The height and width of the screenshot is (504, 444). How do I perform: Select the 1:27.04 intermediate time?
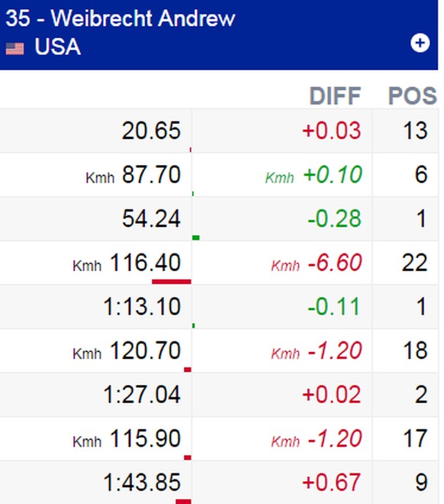pyautogui.click(x=142, y=394)
